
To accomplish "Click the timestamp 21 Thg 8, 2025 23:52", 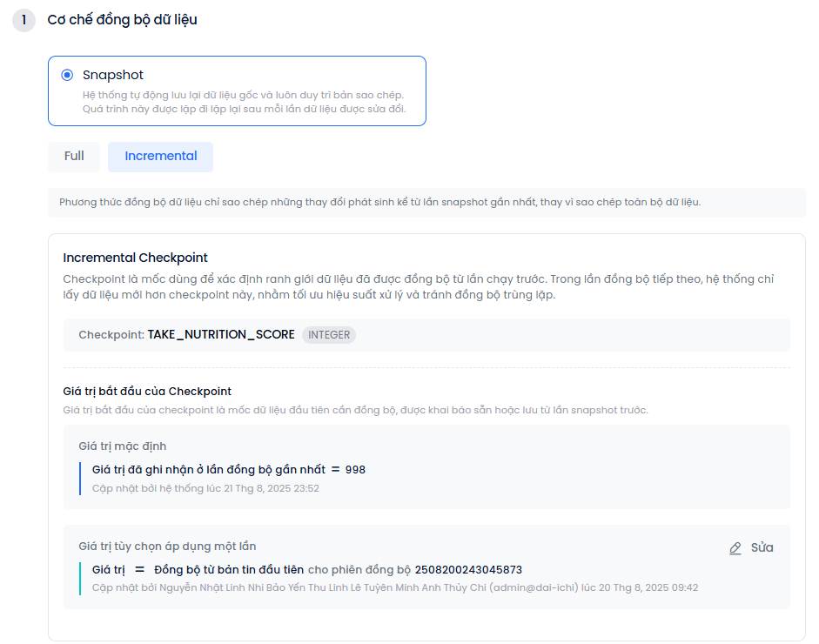I will [272, 488].
